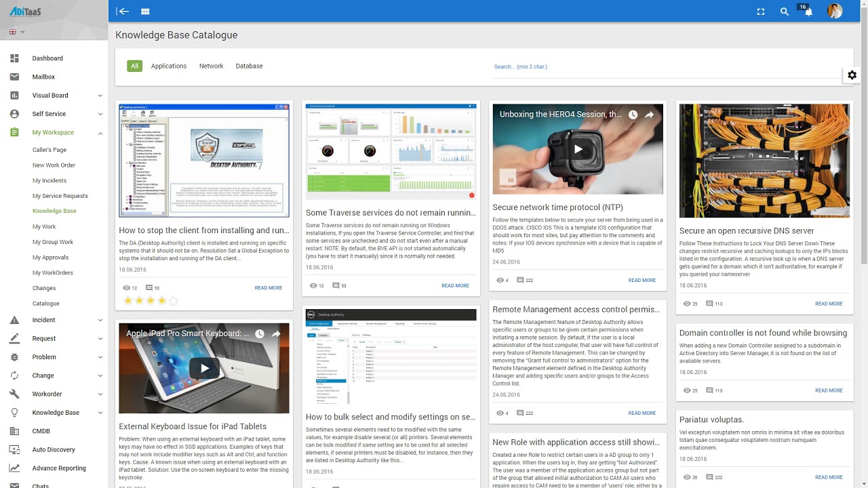Set first star rating on first card

tap(127, 301)
